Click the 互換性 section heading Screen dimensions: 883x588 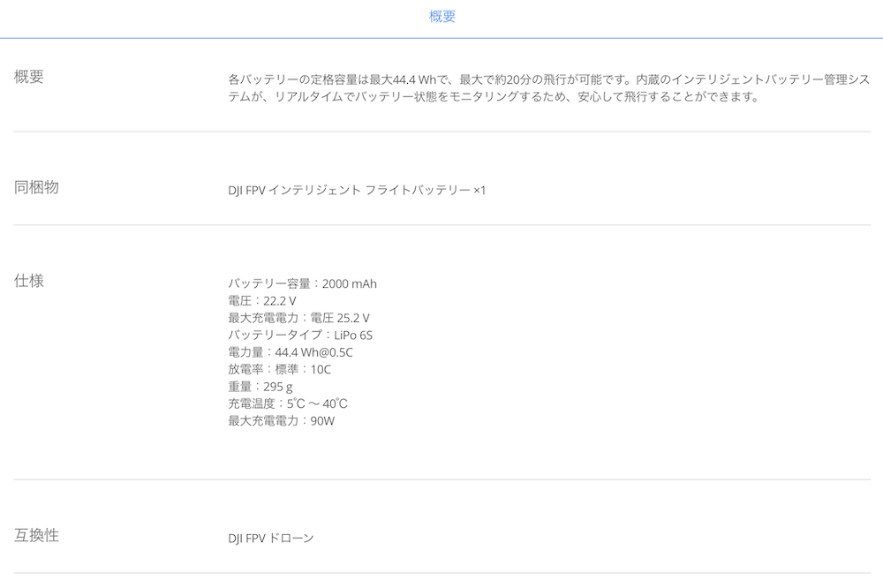36,535
